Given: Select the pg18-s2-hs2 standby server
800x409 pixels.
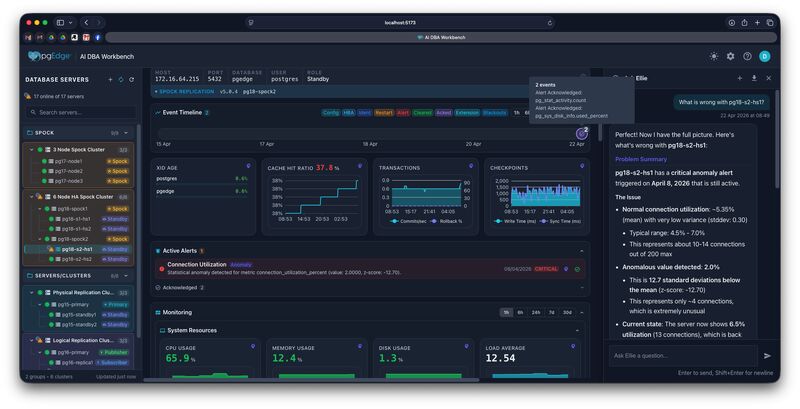Looking at the screenshot, I should coord(79,259).
